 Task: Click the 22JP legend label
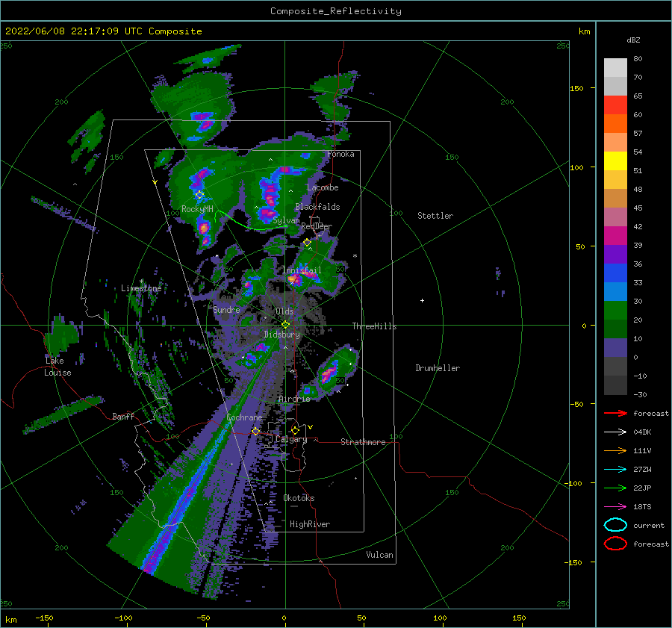tap(642, 488)
